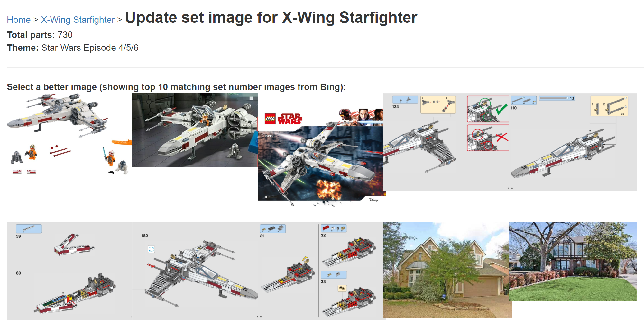This screenshot has height=329, width=644.
Task: Click the red LEGO logo on box art
Action: [x=270, y=119]
